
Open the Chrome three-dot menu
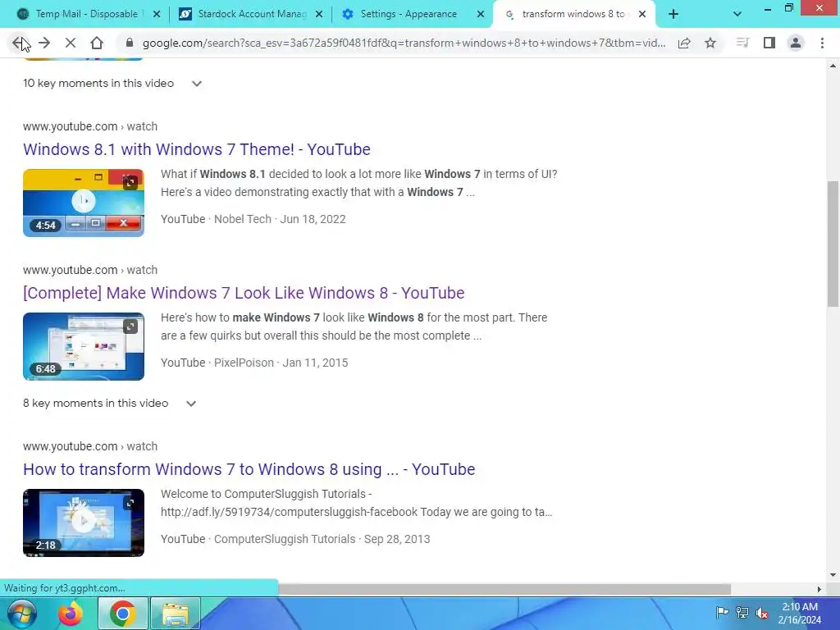tap(822, 43)
